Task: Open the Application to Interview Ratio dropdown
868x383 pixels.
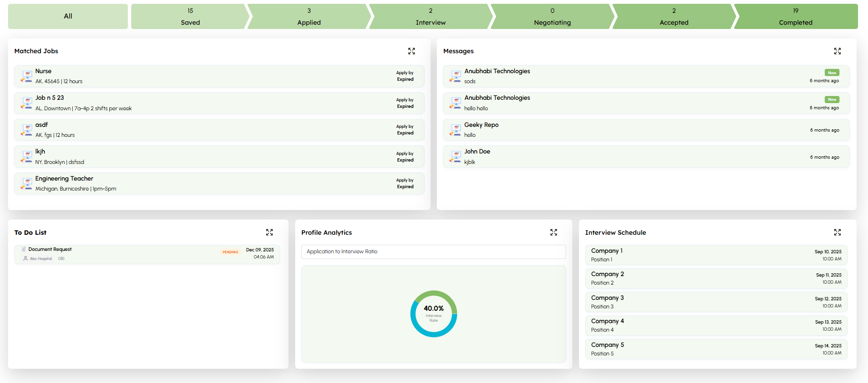Action: click(433, 252)
